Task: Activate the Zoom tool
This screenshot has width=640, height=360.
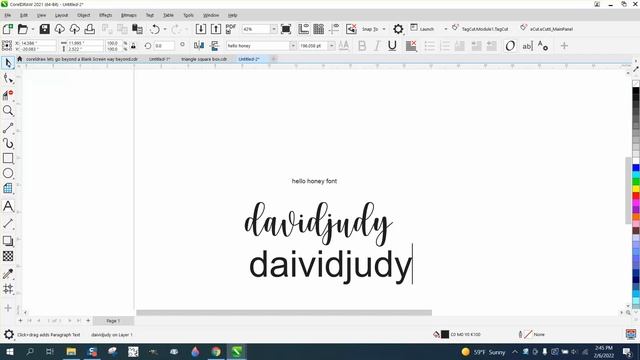Action: coord(8,111)
